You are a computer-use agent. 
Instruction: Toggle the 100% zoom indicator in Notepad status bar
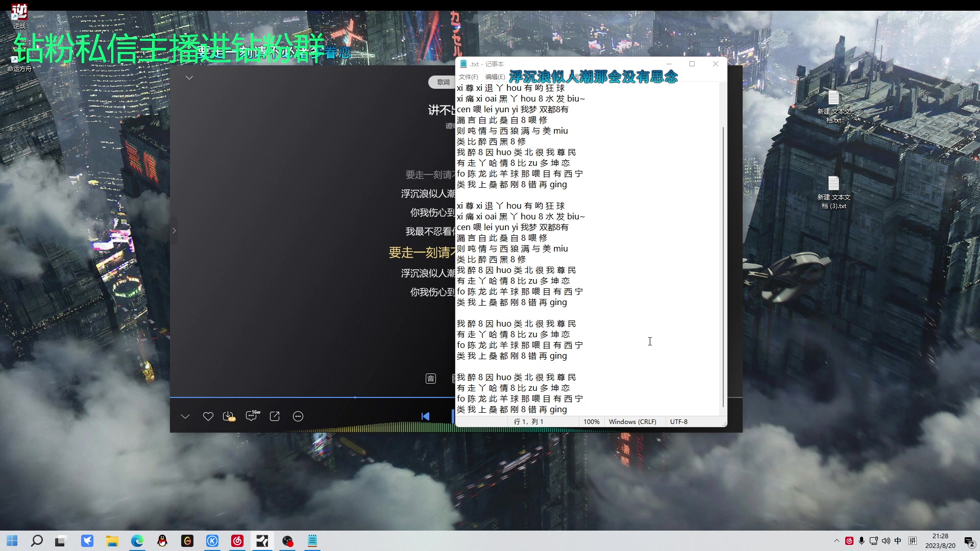click(x=591, y=422)
